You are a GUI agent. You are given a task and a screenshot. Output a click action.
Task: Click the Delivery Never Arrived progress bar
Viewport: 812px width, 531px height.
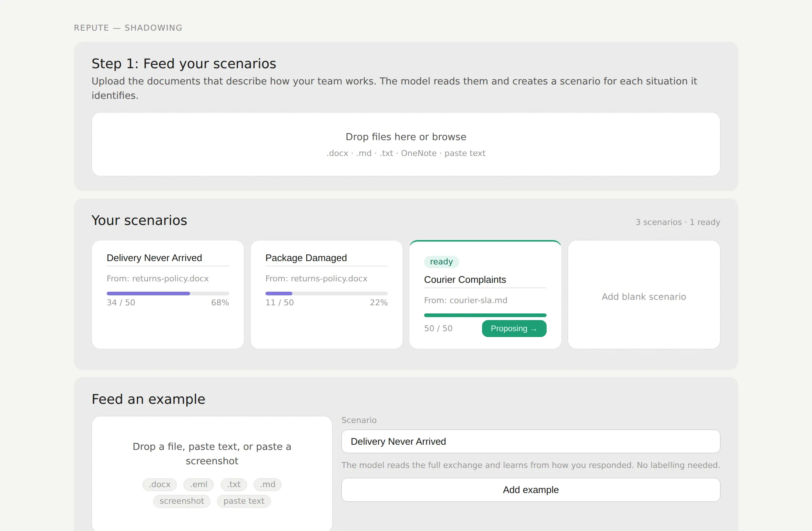pyautogui.click(x=168, y=294)
